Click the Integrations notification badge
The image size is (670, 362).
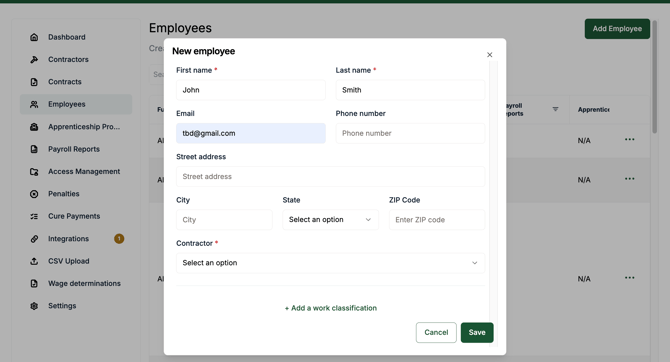(x=119, y=238)
